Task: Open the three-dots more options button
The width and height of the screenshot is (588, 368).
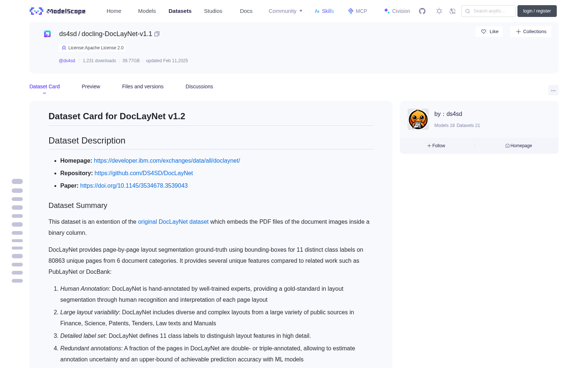Action: click(x=553, y=90)
